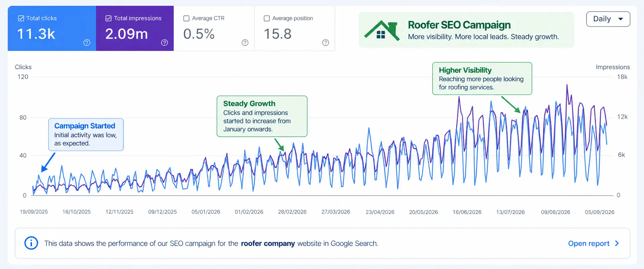The height and width of the screenshot is (269, 644).
Task: Enable the Average position checkbox
Action: coord(266,18)
